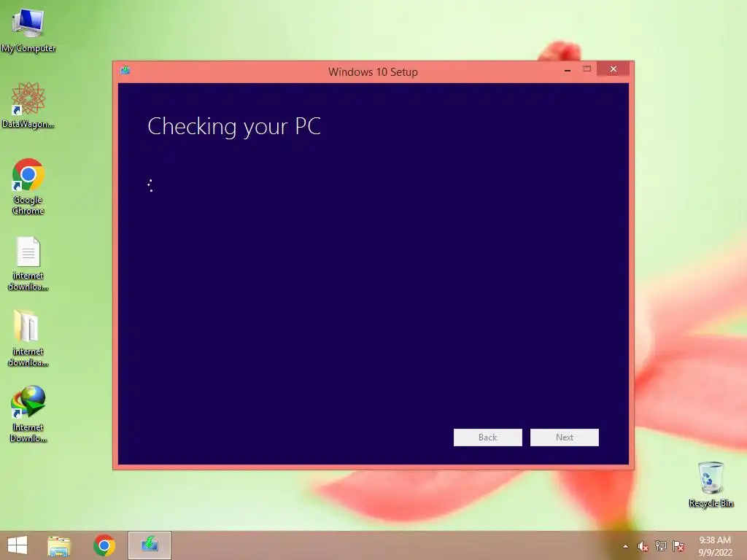747x560 pixels.
Task: Click the Windows Start button
Action: pyautogui.click(x=18, y=545)
